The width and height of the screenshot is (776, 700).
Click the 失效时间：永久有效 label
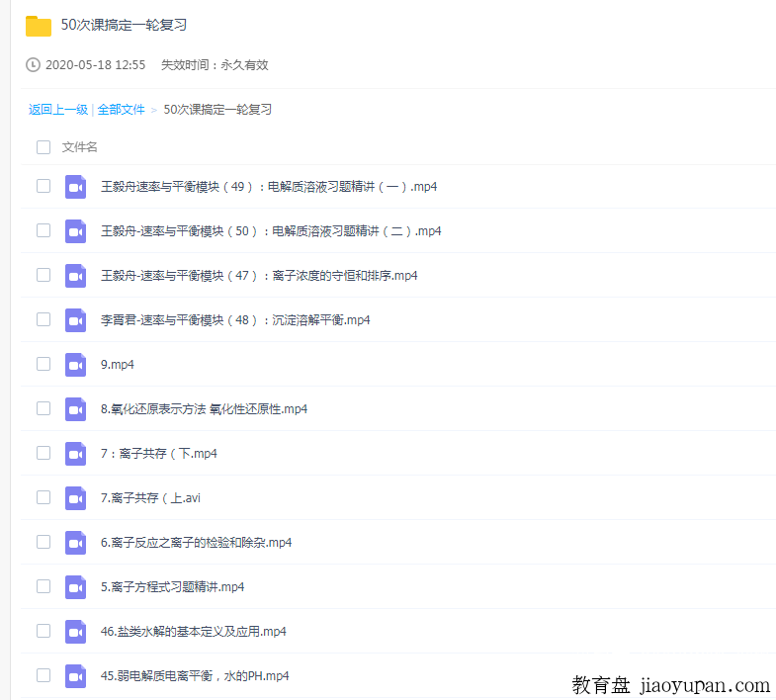[x=215, y=65]
